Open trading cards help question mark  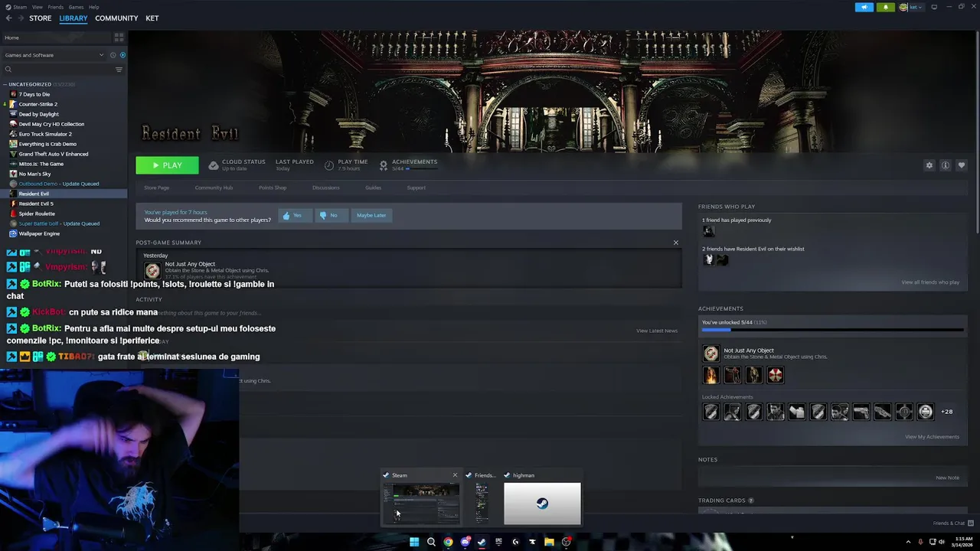tap(750, 500)
